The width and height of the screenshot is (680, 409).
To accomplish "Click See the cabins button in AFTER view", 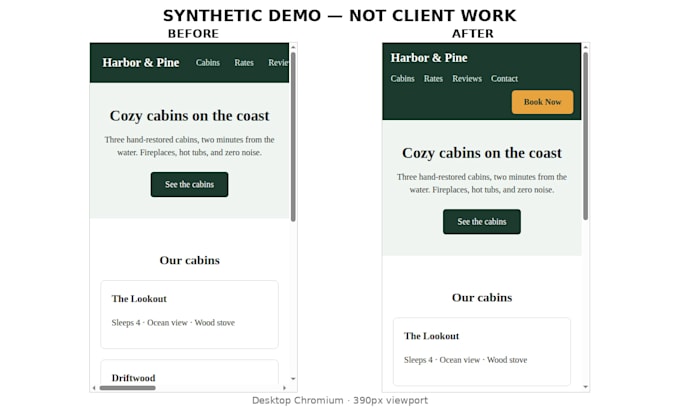I will (482, 222).
